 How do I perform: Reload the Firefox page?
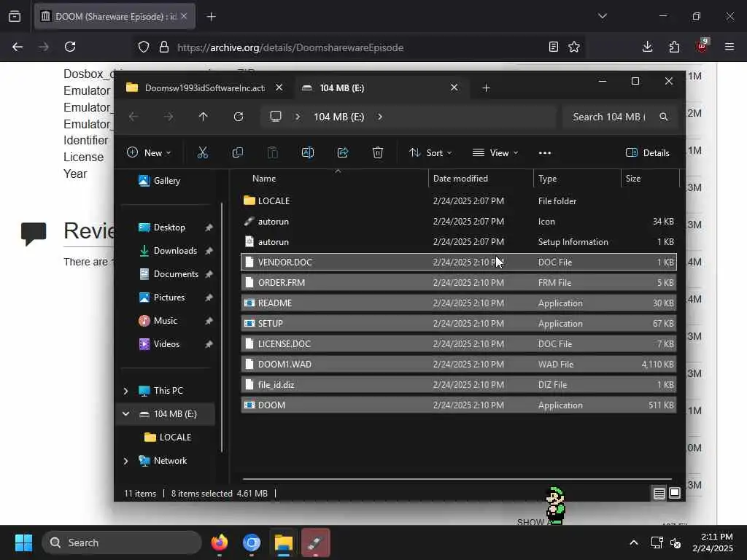pyautogui.click(x=70, y=47)
